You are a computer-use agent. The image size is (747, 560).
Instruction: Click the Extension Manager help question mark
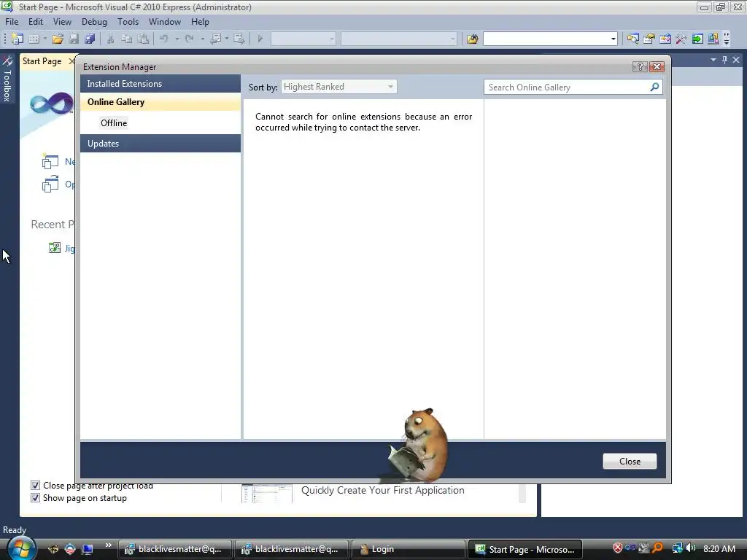[640, 66]
